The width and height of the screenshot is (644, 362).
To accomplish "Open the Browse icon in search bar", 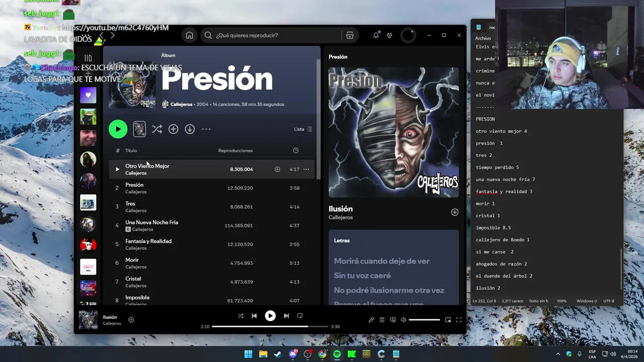I will pyautogui.click(x=350, y=35).
